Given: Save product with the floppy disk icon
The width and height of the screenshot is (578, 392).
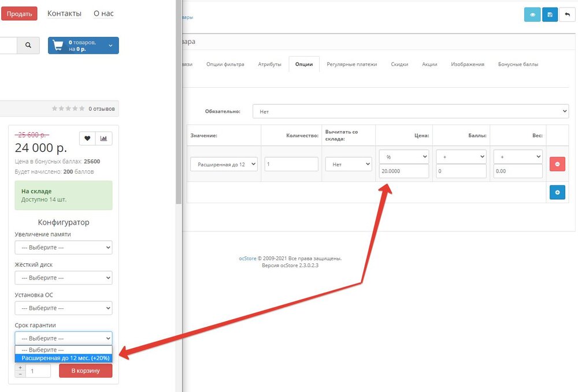Looking at the screenshot, I should click(550, 14).
